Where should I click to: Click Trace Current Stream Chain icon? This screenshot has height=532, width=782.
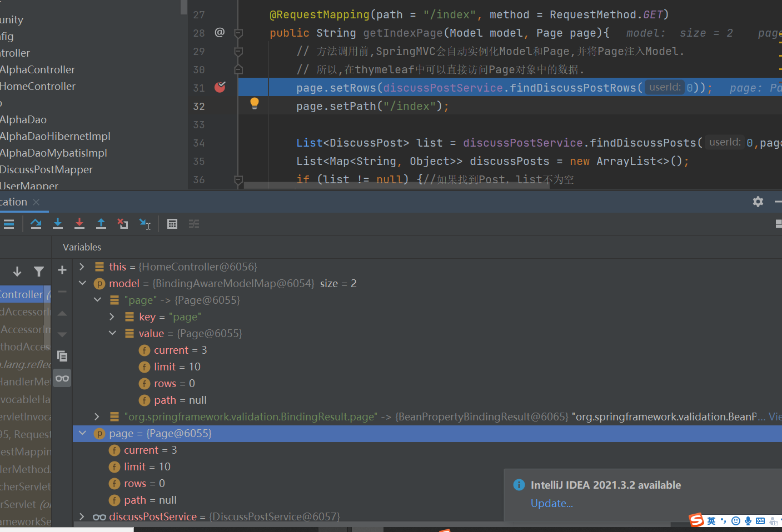[194, 224]
